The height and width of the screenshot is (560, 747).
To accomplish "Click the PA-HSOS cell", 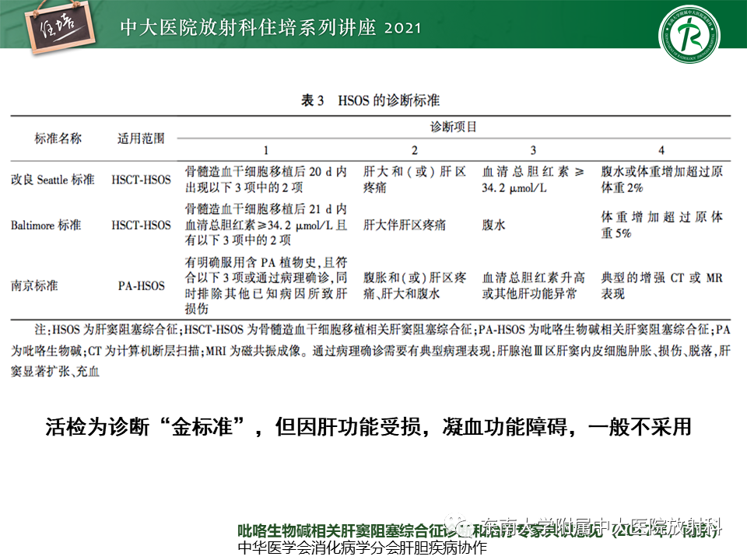I will (142, 285).
